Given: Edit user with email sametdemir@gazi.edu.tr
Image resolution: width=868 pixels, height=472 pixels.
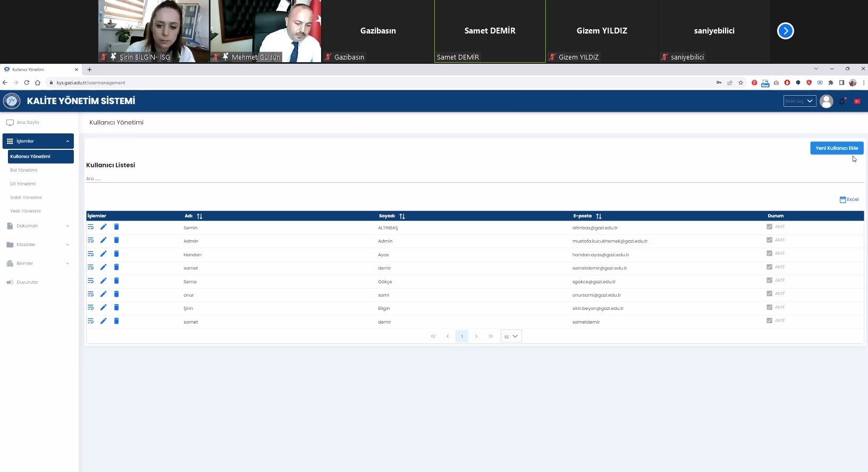Looking at the screenshot, I should point(103,267).
